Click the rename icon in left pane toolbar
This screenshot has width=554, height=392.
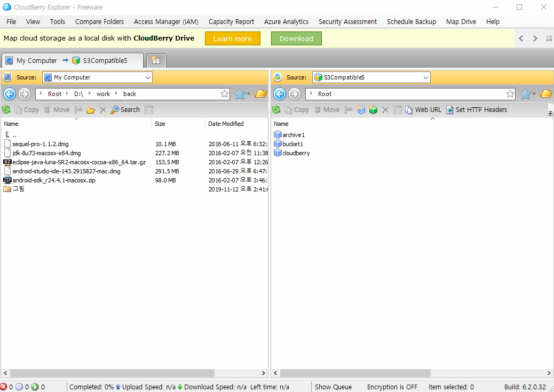click(x=78, y=110)
